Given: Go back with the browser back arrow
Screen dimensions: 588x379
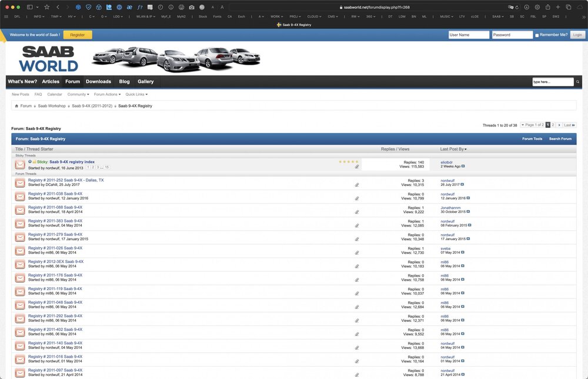Looking at the screenshot, I should (x=58, y=7).
